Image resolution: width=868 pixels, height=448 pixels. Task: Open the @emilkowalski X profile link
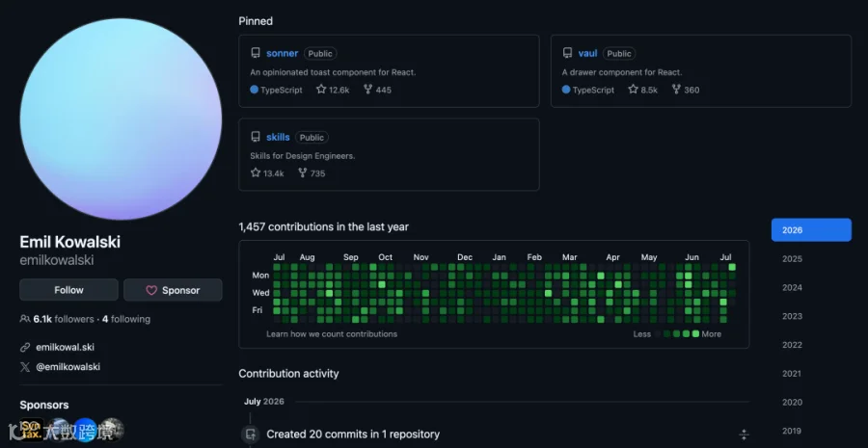(x=68, y=367)
